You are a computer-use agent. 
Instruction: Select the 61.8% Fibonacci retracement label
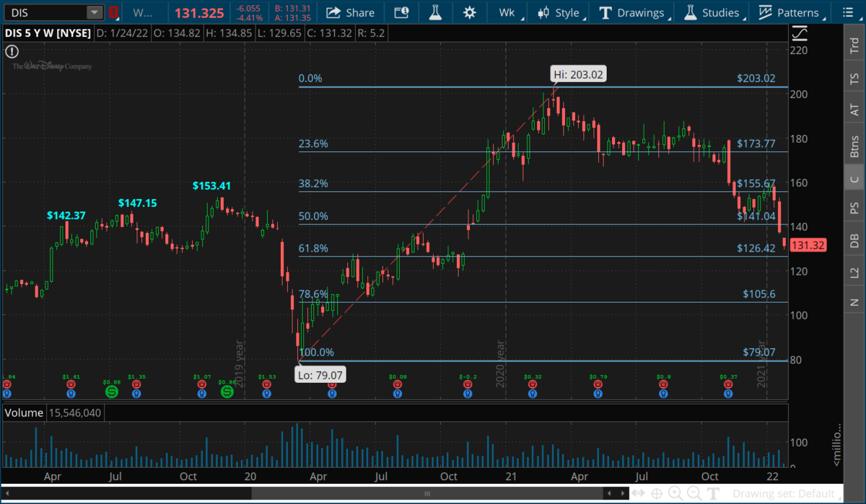(x=313, y=248)
